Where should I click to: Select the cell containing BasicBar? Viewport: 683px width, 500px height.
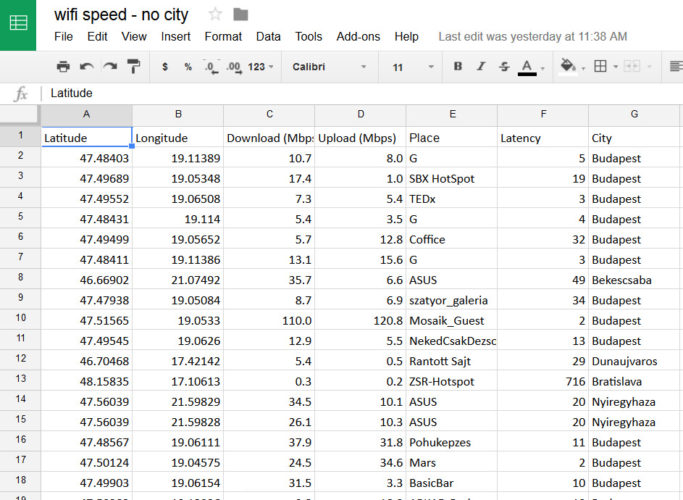452,483
